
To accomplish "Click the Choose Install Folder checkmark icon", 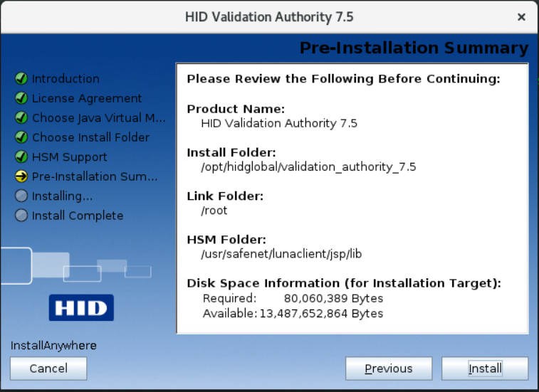I will pyautogui.click(x=21, y=137).
